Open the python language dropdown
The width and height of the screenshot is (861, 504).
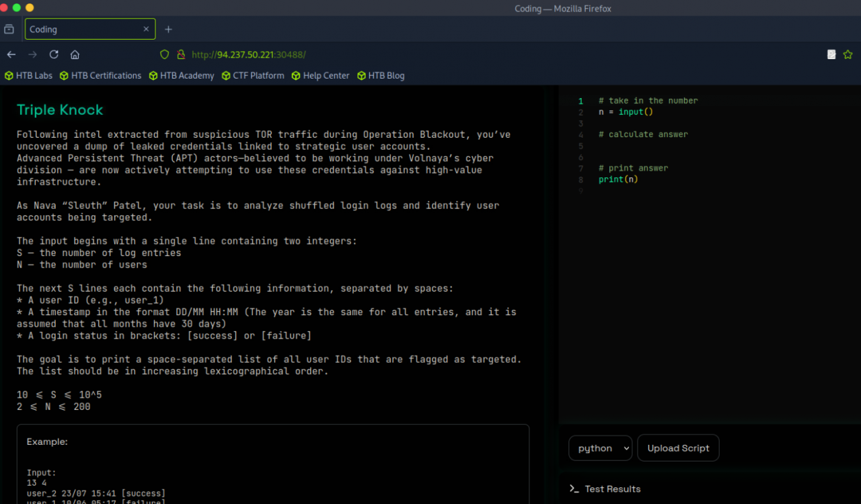point(600,448)
